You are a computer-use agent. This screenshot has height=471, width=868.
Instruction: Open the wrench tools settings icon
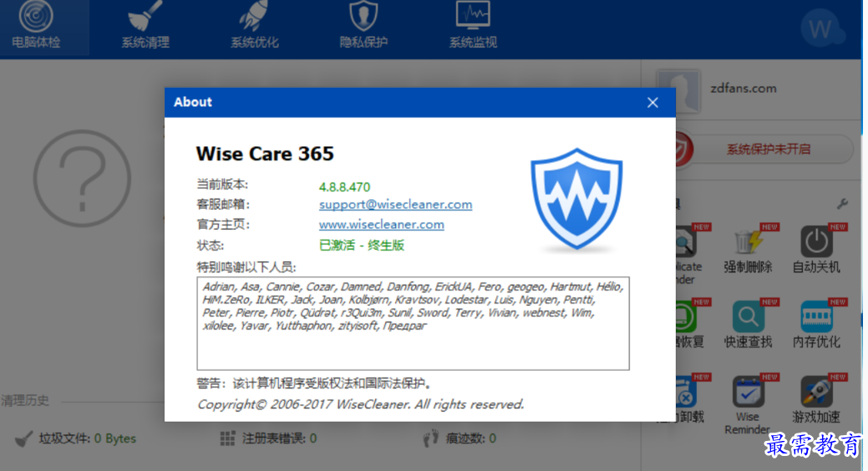tap(842, 205)
